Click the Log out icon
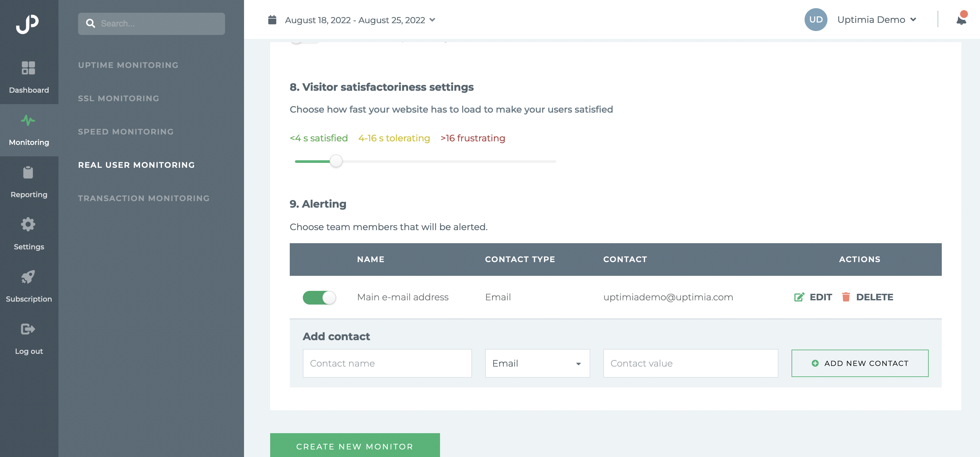 tap(28, 329)
